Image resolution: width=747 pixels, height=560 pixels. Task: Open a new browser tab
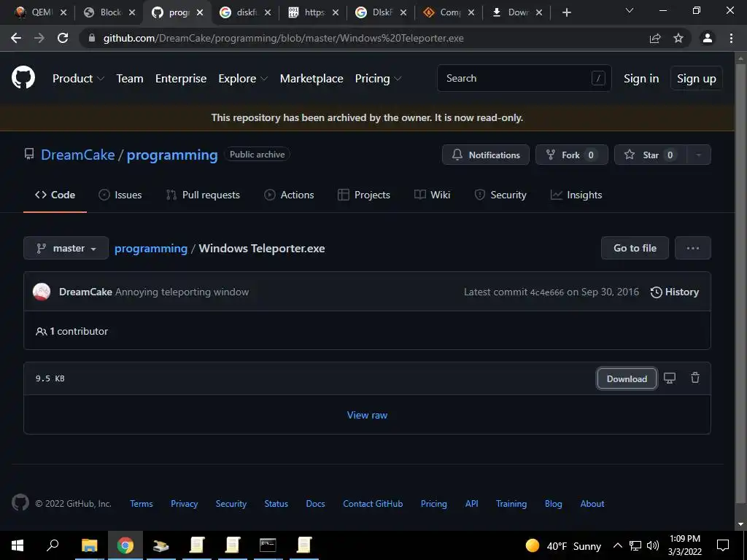tap(566, 13)
